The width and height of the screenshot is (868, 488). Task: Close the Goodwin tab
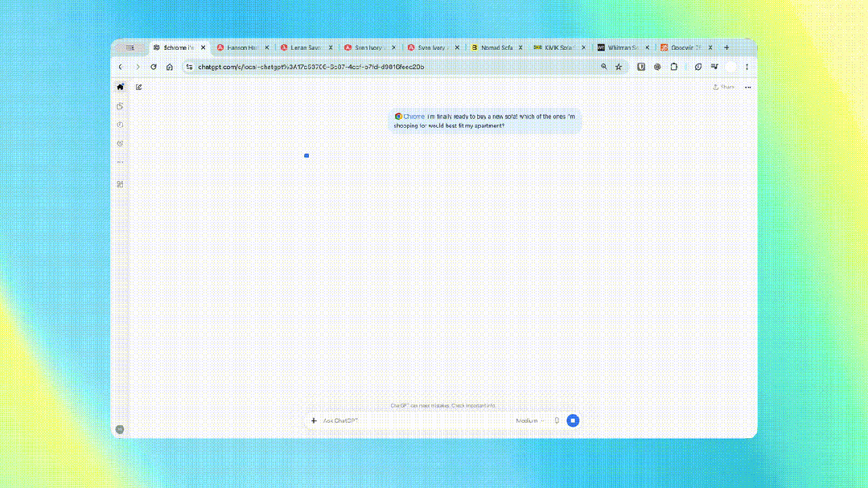pos(710,47)
